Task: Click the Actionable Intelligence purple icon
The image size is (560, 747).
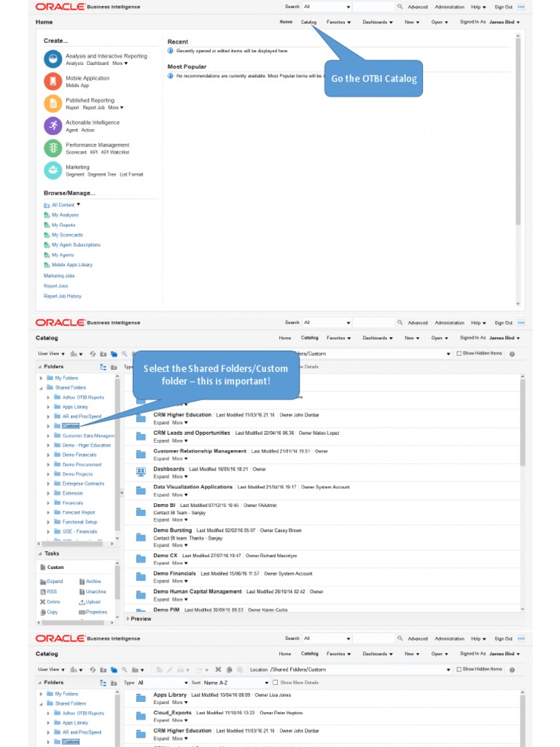Action: point(52,125)
